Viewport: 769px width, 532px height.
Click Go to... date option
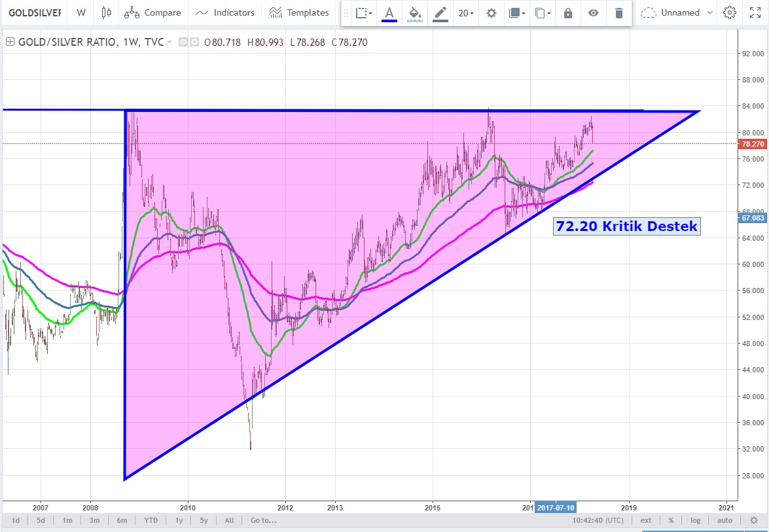pyautogui.click(x=263, y=520)
